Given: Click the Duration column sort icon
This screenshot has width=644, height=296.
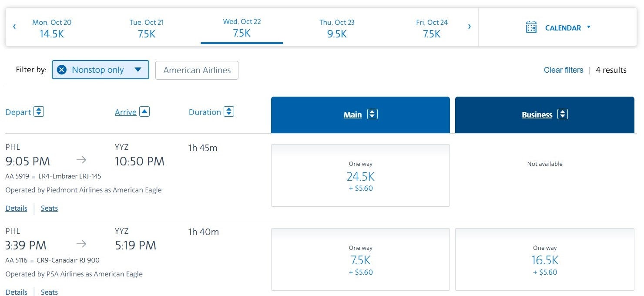Looking at the screenshot, I should 229,112.
